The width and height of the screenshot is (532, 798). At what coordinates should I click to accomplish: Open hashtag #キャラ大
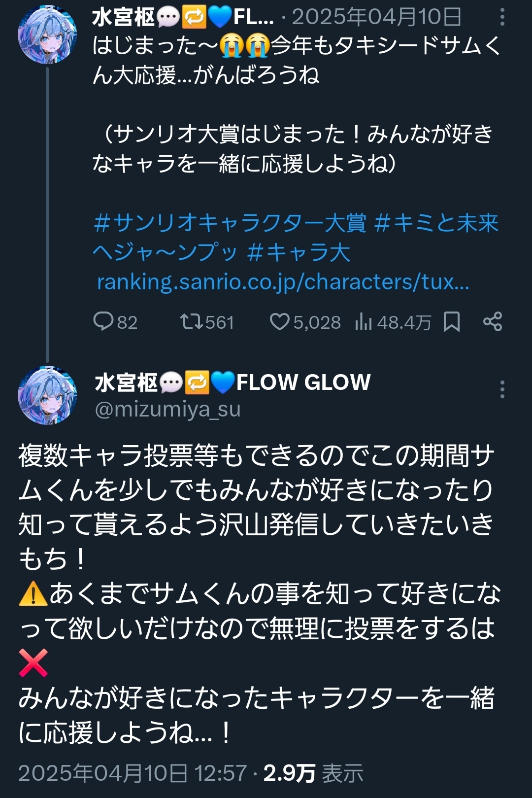click(299, 253)
